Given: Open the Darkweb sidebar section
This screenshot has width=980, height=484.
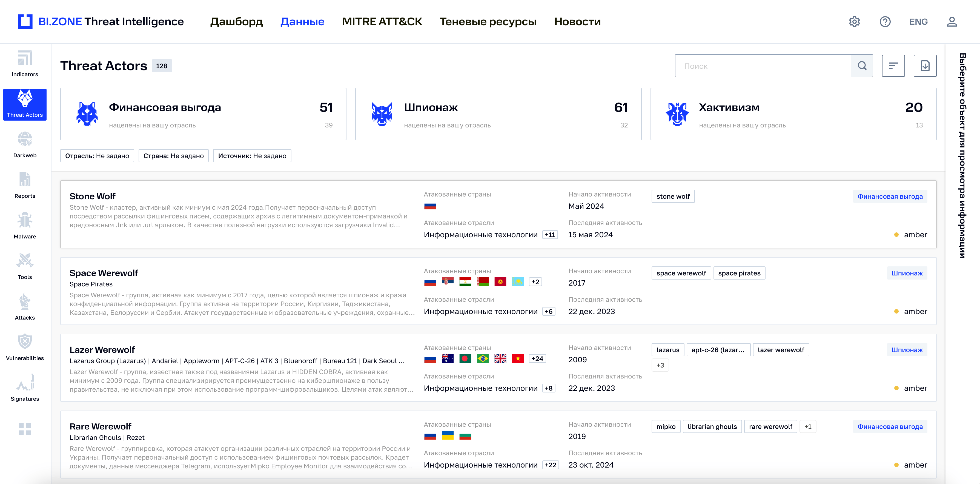Looking at the screenshot, I should pyautogui.click(x=25, y=145).
